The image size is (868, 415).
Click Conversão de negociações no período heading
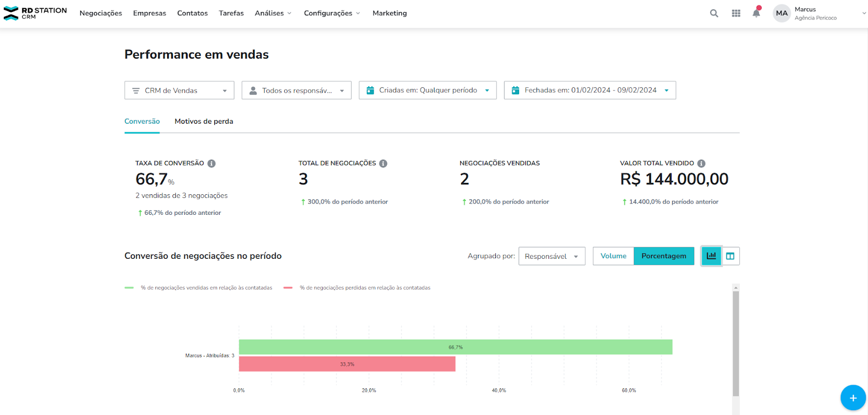pyautogui.click(x=203, y=256)
